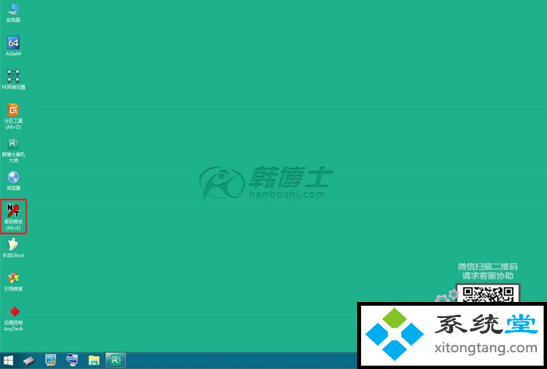Open the PE network settings icon
Screen dimensions: 547x369
point(13,79)
